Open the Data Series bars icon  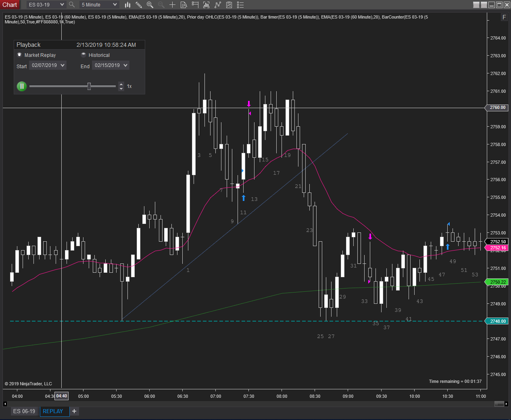[206, 5]
